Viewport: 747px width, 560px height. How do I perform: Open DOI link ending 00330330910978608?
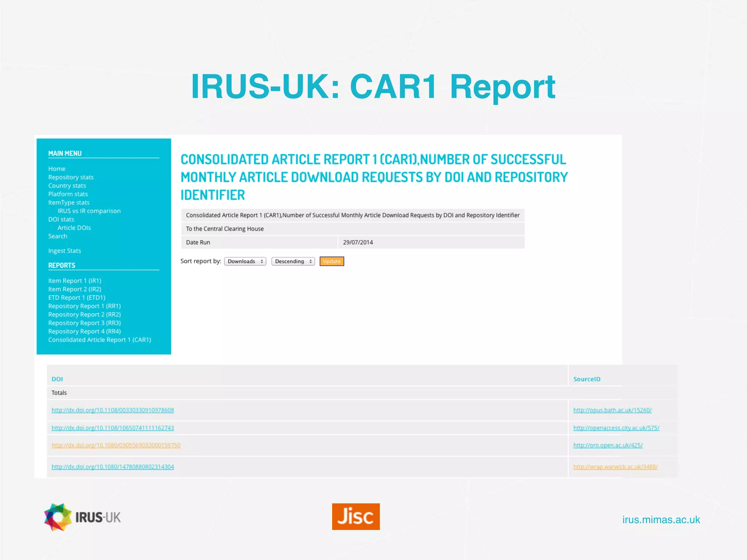113,410
